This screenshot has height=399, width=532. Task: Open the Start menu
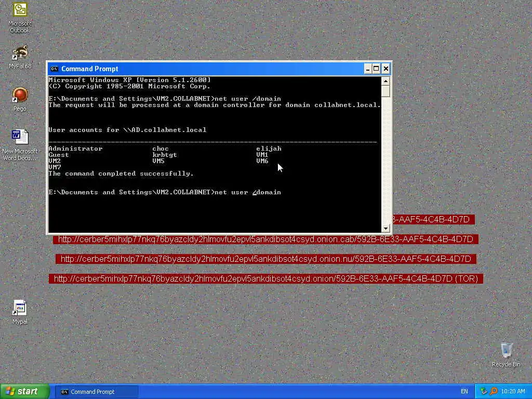pyautogui.click(x=24, y=392)
